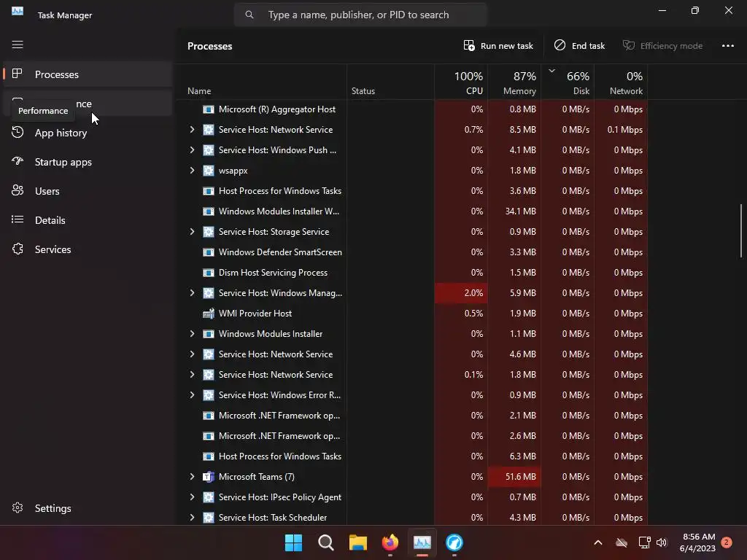Open the App history page
This screenshot has height=560, width=747.
coord(88,133)
